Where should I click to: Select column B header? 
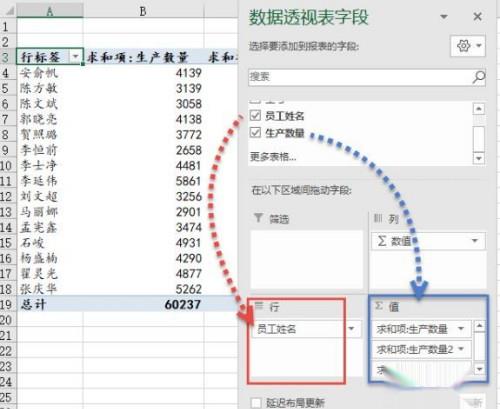point(143,11)
